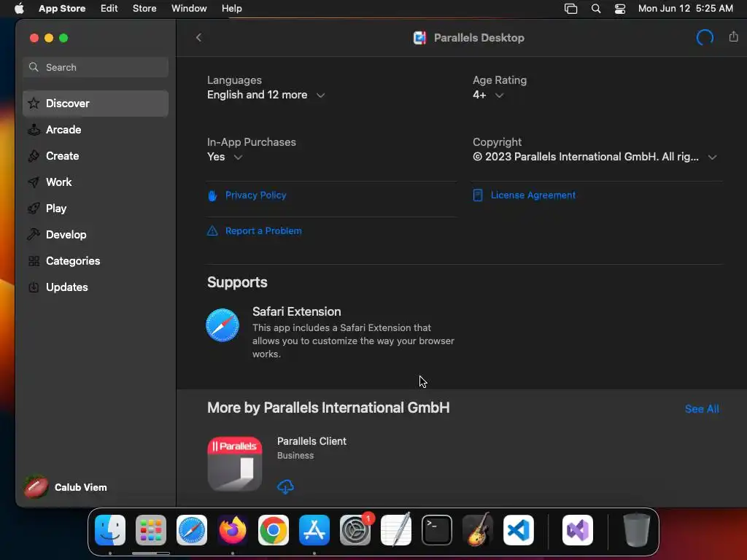The height and width of the screenshot is (560, 747).
Task: Open the Arcade section
Action: tap(96, 130)
